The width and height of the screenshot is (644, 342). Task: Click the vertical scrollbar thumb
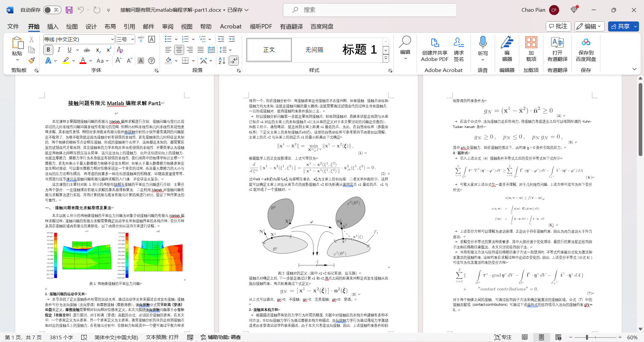tap(640, 119)
